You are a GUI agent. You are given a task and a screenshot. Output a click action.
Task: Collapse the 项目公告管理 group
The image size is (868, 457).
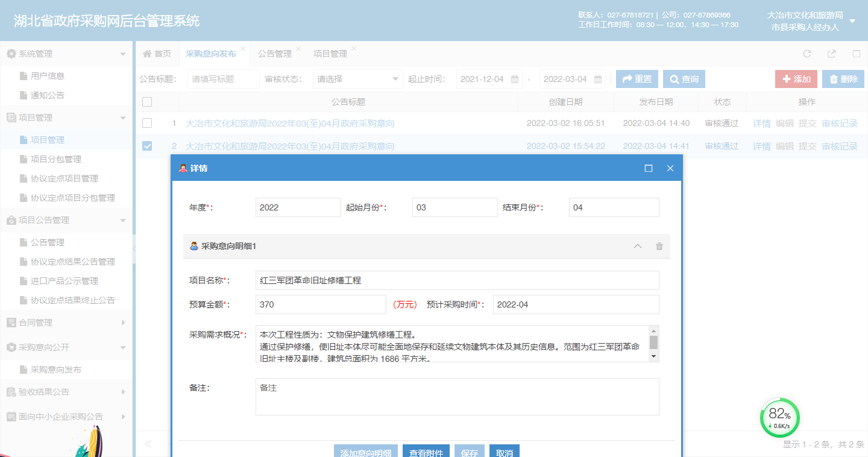[x=123, y=221]
